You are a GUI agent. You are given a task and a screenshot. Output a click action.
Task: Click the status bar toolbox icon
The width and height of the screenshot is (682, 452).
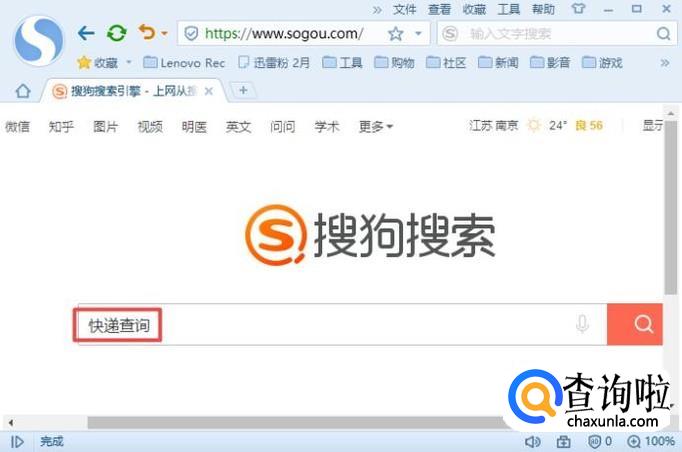pos(564,442)
